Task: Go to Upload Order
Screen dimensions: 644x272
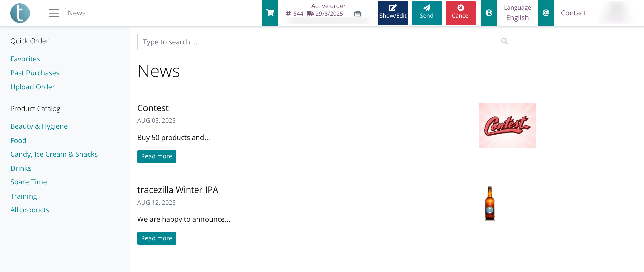Action: pos(33,87)
